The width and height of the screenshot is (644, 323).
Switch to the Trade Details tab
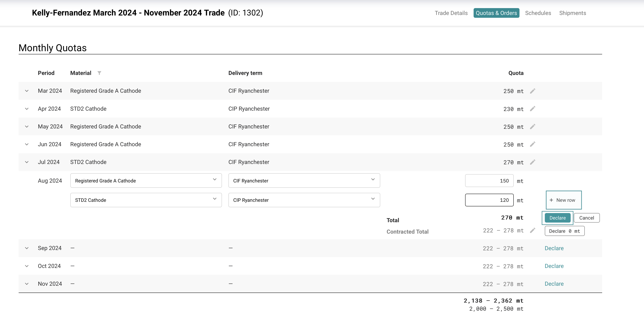click(x=451, y=13)
